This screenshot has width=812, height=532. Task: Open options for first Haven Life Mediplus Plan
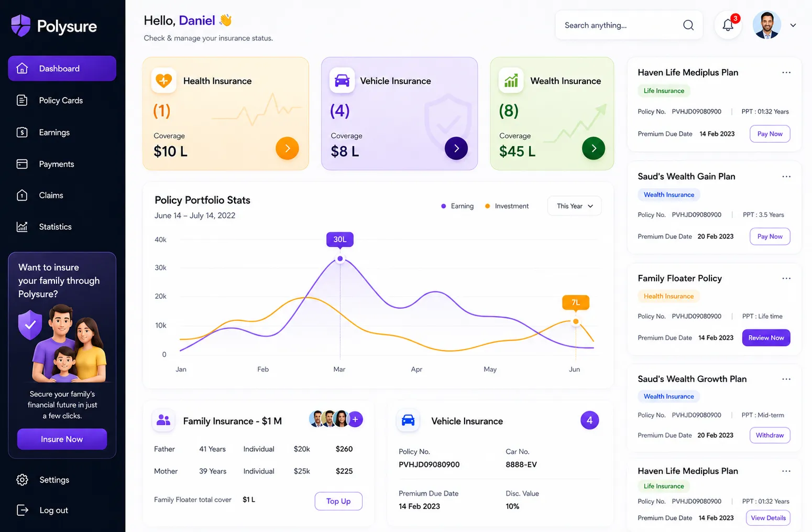pyautogui.click(x=786, y=72)
